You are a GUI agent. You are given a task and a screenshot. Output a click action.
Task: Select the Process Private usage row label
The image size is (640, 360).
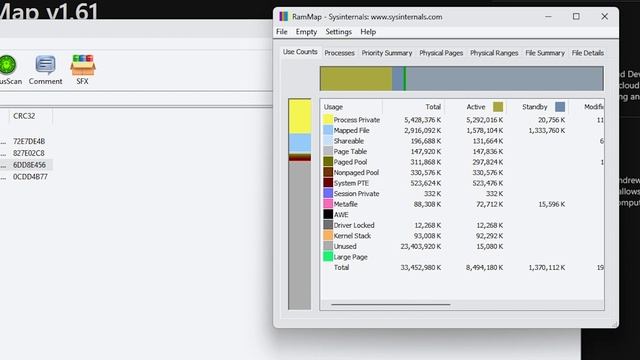(357, 120)
